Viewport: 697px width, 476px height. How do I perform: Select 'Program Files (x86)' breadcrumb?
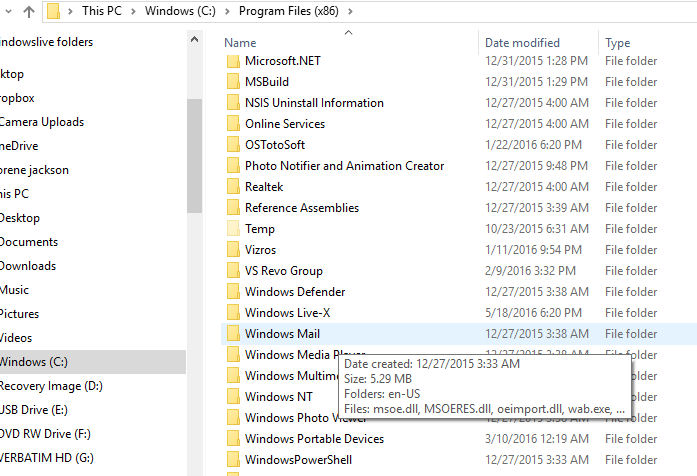288,11
